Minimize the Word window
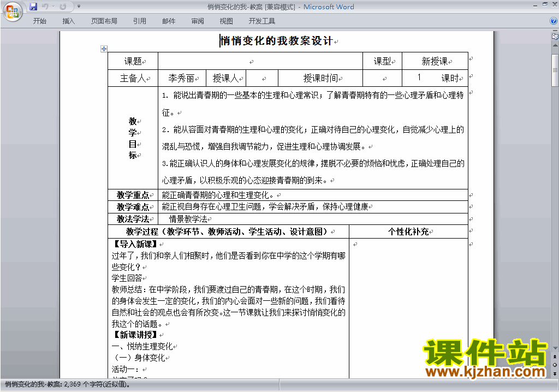Viewport: 559px width, 392px height. point(535,5)
